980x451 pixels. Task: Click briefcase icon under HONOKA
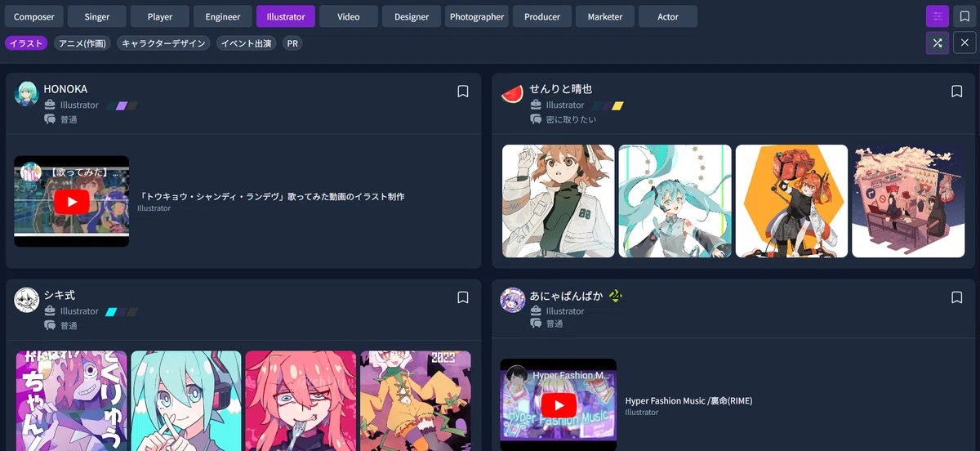point(50,105)
